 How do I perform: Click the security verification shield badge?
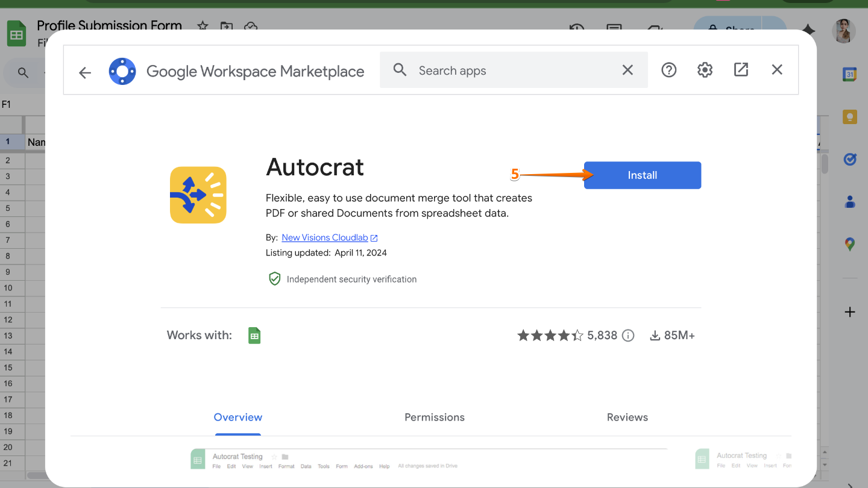275,278
